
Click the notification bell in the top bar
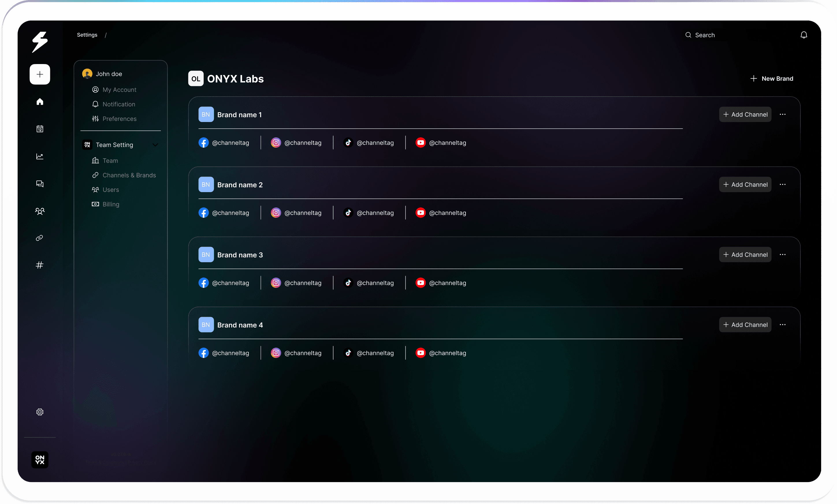click(x=803, y=35)
